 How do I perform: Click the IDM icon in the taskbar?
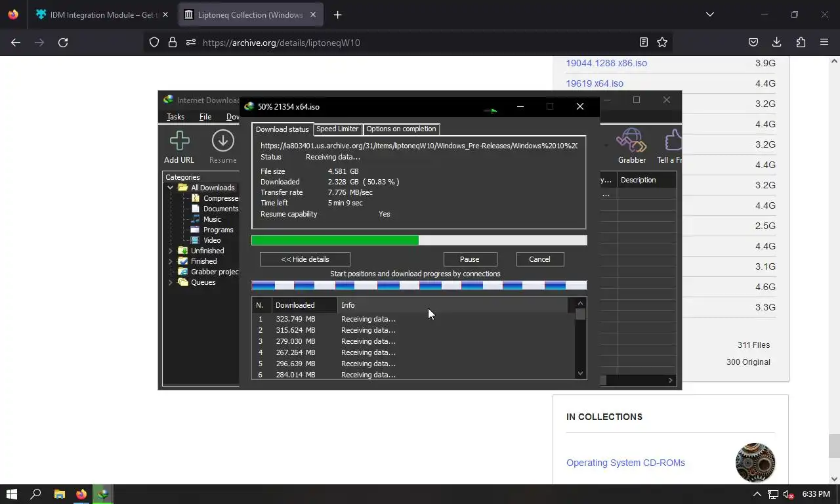[x=103, y=494]
